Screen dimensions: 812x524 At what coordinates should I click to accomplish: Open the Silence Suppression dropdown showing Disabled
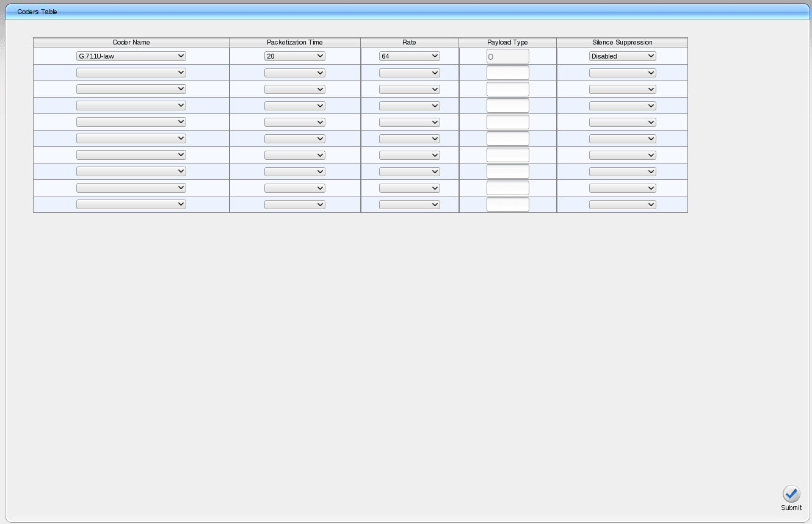[623, 56]
